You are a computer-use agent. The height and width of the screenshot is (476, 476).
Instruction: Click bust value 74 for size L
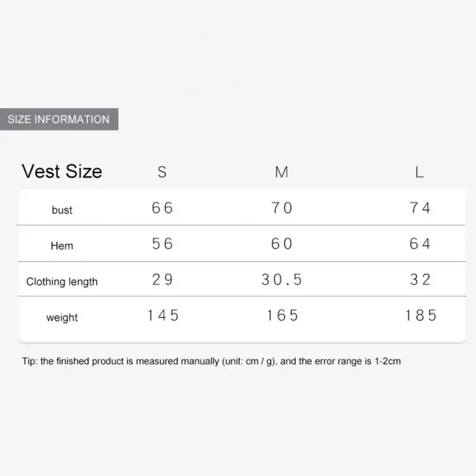click(420, 208)
